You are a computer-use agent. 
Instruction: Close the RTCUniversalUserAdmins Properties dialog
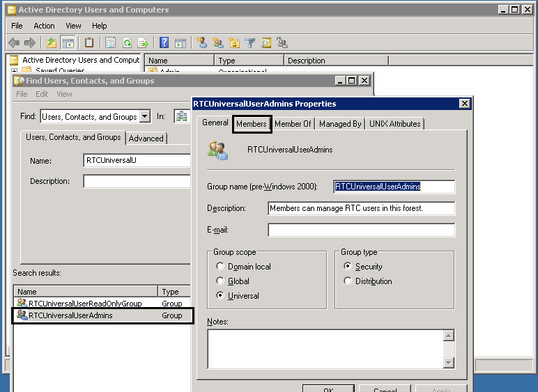[464, 103]
